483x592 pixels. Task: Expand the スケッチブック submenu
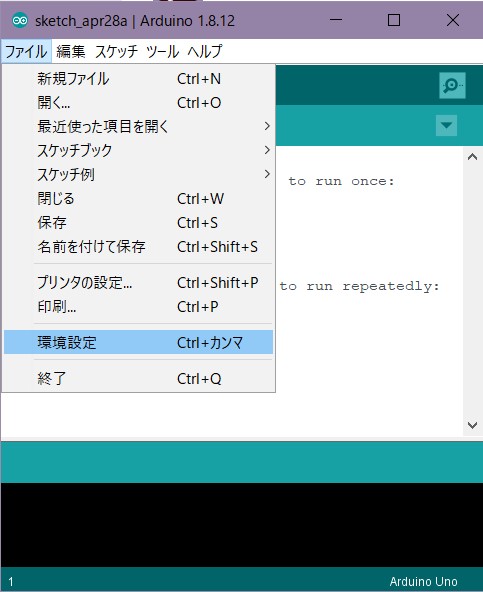[138, 150]
